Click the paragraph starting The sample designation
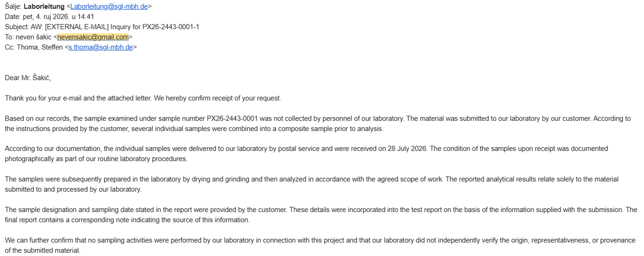 point(321,215)
